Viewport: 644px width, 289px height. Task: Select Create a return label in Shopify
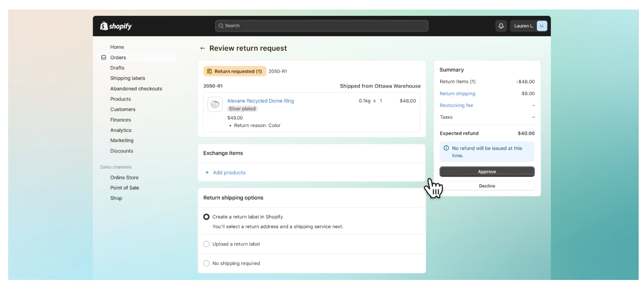click(206, 217)
